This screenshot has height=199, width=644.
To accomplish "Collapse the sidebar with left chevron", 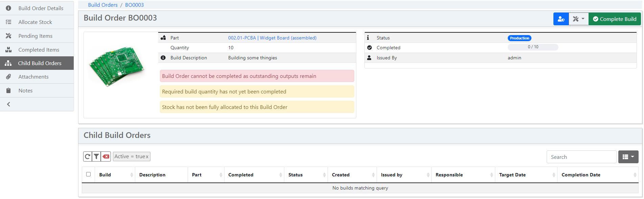I will coord(9,104).
